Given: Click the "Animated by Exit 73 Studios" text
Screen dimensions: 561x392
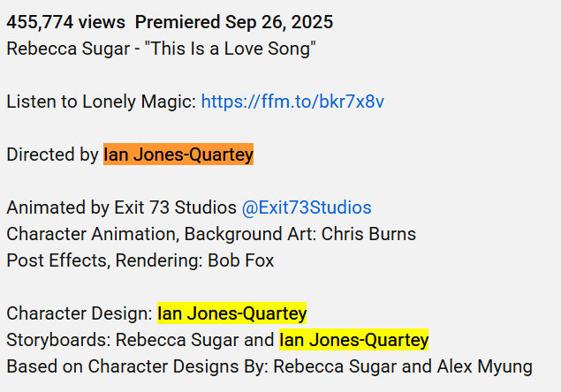Looking at the screenshot, I should pos(122,207).
